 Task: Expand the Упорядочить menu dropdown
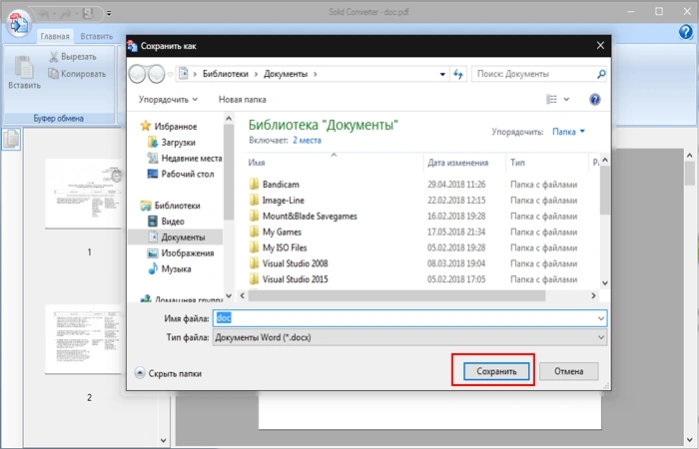coord(168,99)
